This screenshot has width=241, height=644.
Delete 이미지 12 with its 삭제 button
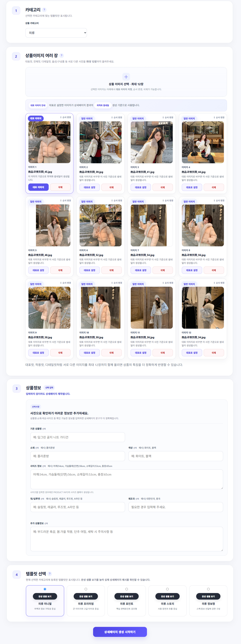pyautogui.click(x=214, y=353)
